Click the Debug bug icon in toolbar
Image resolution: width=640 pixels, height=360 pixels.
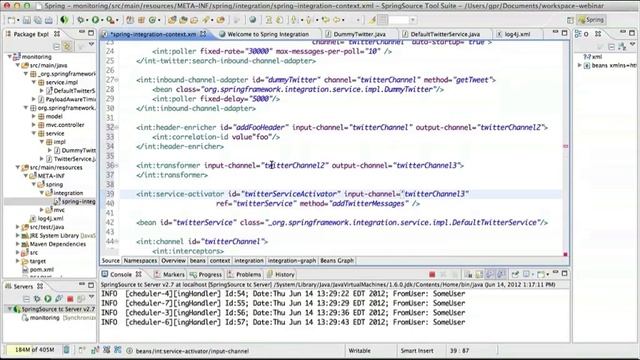[81, 20]
